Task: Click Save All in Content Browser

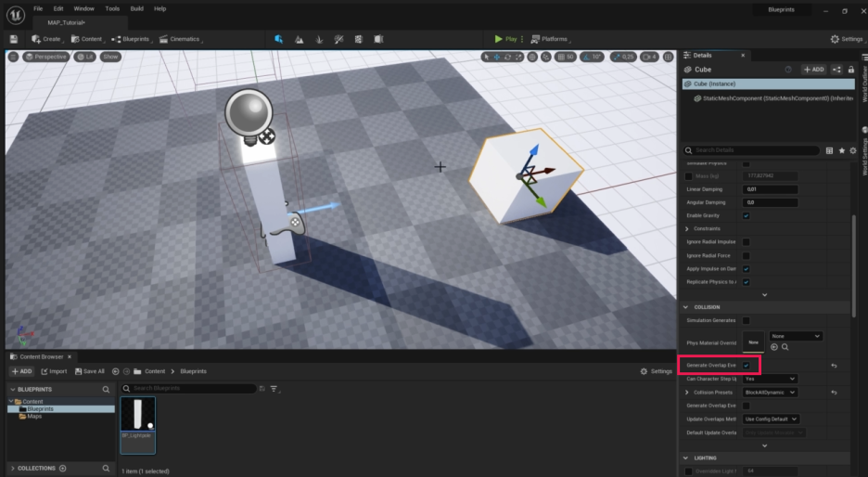Action: (x=90, y=371)
